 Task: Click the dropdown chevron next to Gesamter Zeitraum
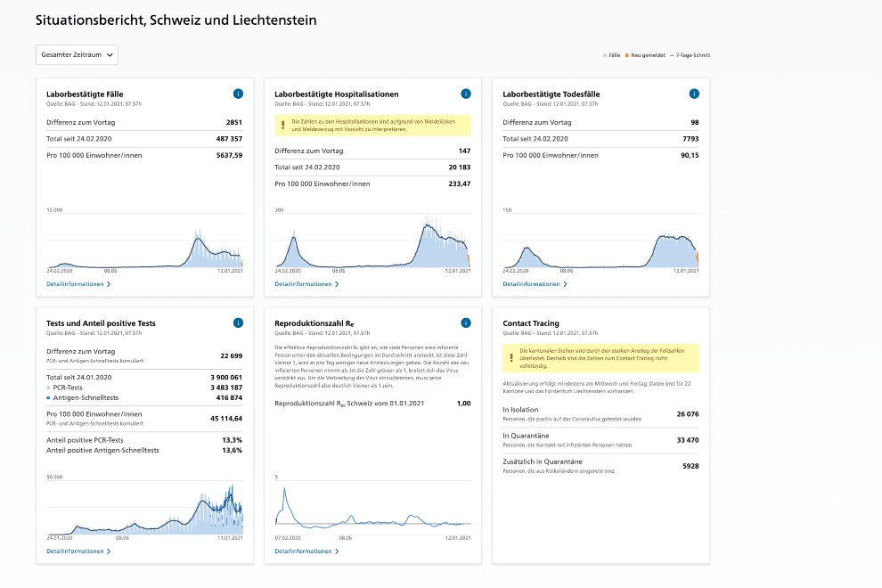pyautogui.click(x=110, y=55)
